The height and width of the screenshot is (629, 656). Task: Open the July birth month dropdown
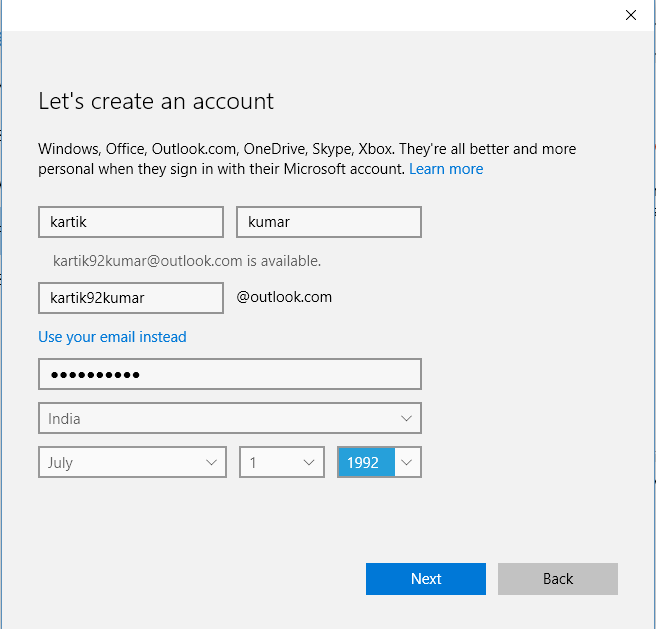131,463
